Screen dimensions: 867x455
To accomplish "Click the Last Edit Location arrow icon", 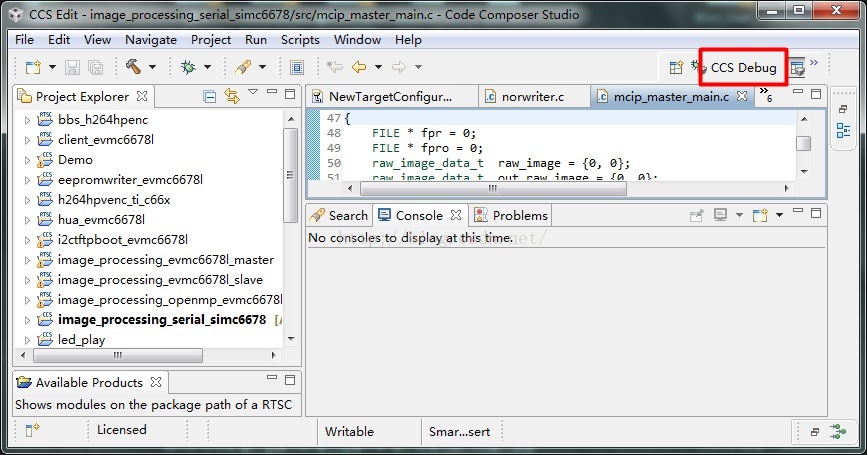I will pyautogui.click(x=335, y=67).
